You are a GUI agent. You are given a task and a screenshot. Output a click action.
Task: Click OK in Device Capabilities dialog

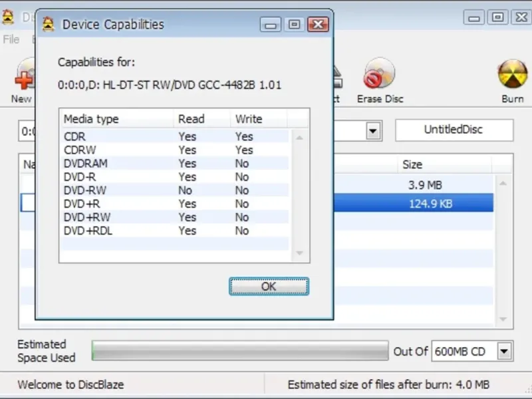tap(269, 287)
